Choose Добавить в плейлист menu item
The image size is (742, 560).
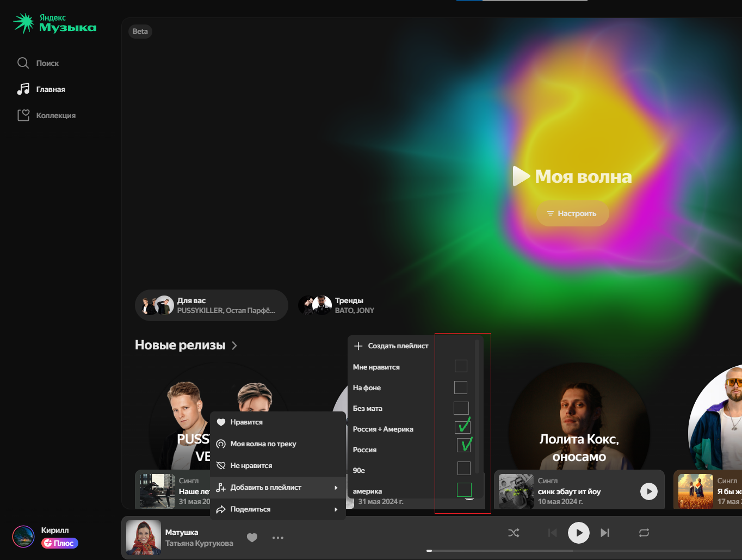pyautogui.click(x=278, y=488)
